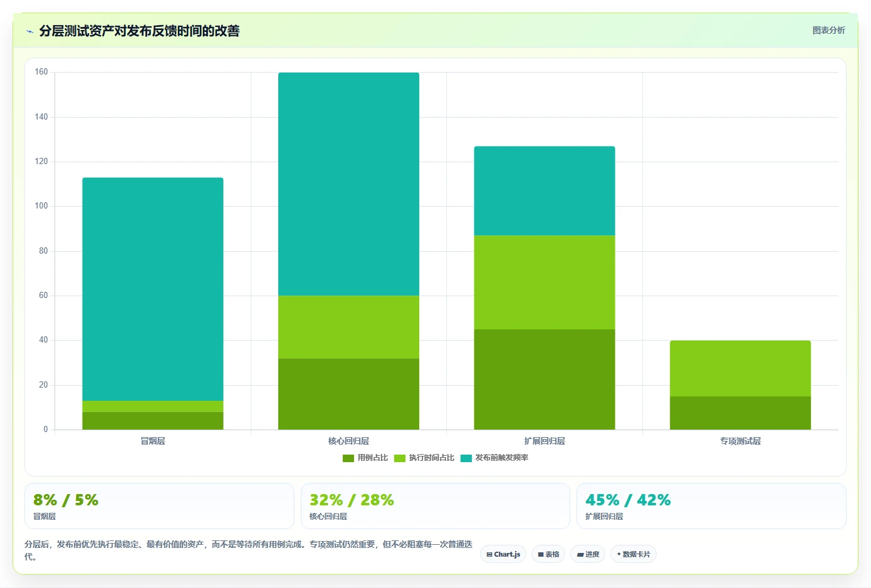The width and height of the screenshot is (871, 588).
Task: Click the 图表分析 label in the header
Action: point(828,30)
